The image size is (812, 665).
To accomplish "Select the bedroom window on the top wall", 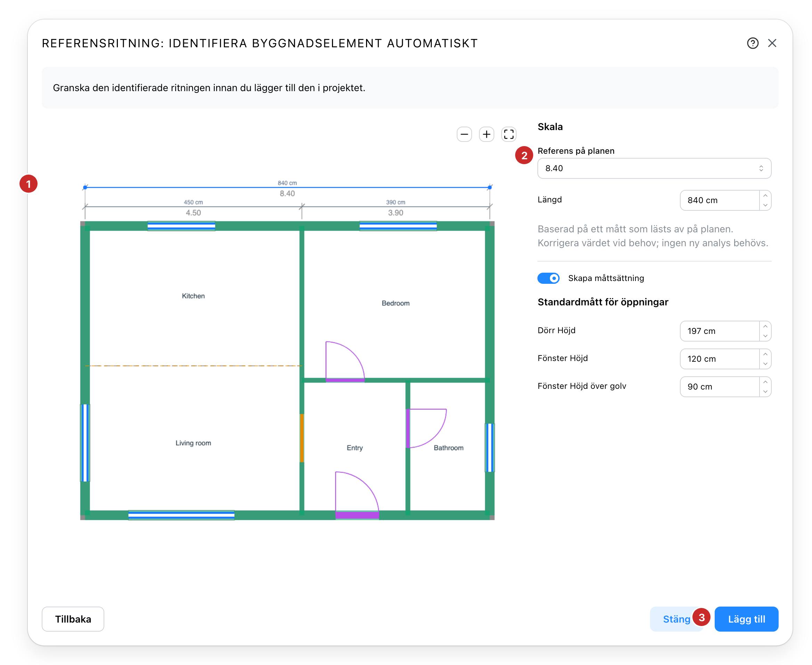I will [x=398, y=226].
